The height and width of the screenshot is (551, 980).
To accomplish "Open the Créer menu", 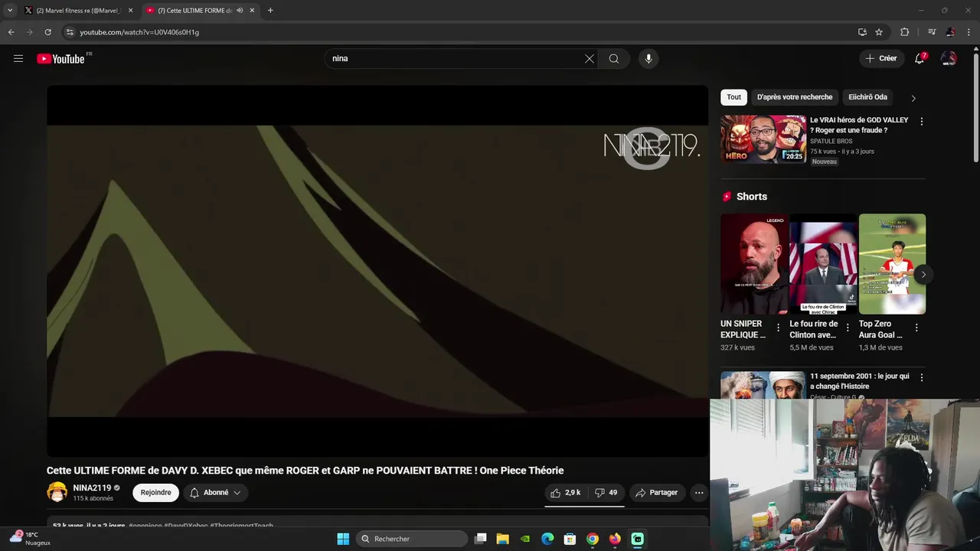I will [x=881, y=58].
